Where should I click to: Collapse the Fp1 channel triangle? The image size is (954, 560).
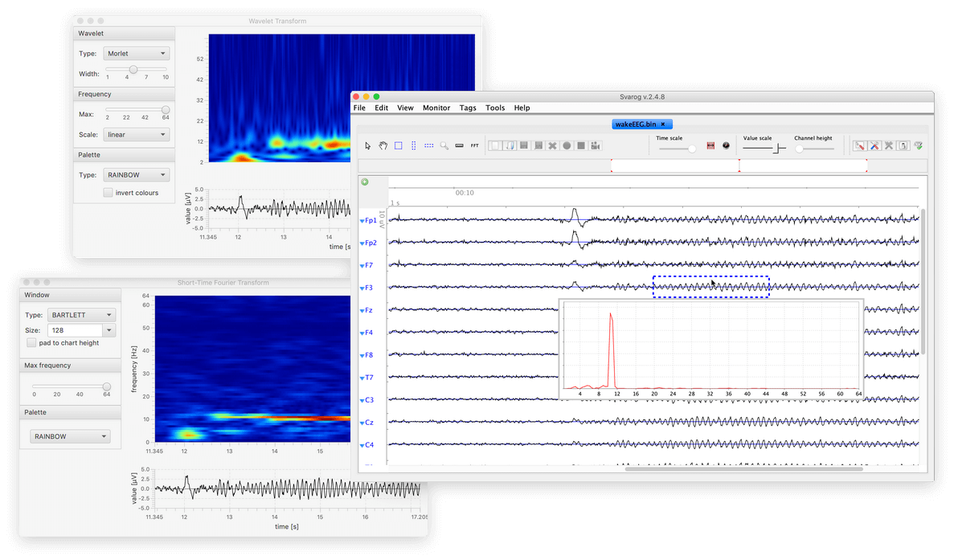[x=362, y=221]
